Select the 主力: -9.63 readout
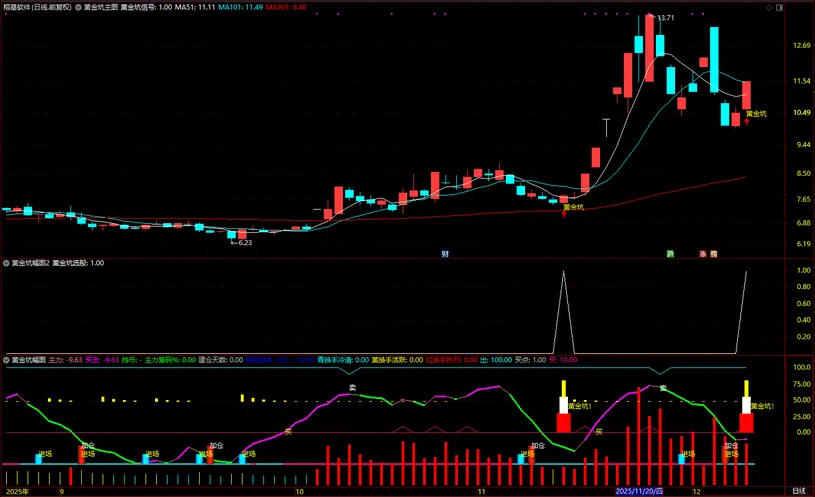815x497 pixels. 65,360
